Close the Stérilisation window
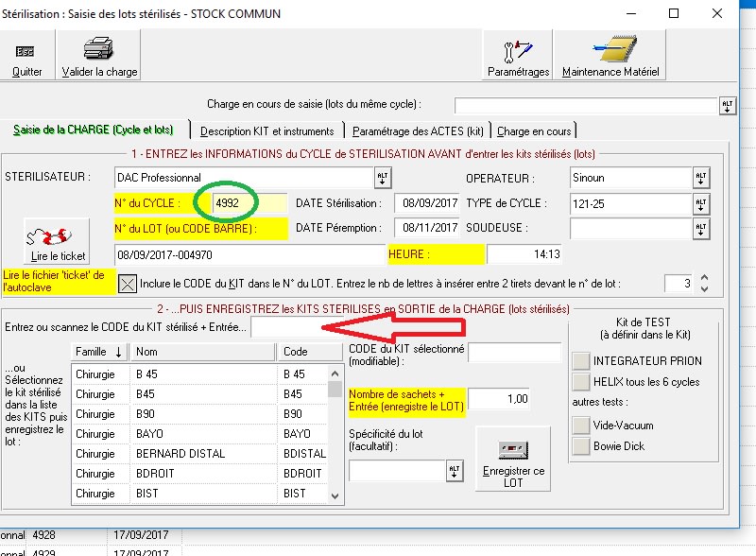 (x=717, y=13)
